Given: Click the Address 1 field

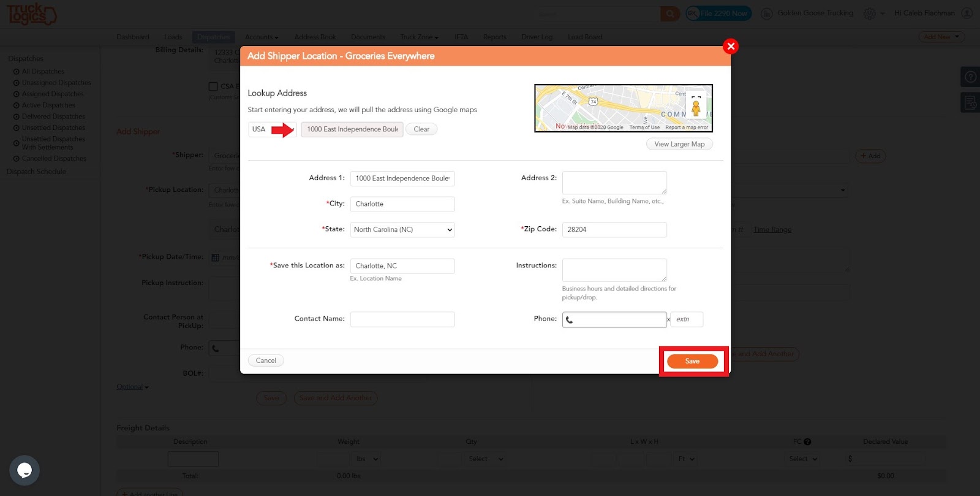Looking at the screenshot, I should pos(402,178).
